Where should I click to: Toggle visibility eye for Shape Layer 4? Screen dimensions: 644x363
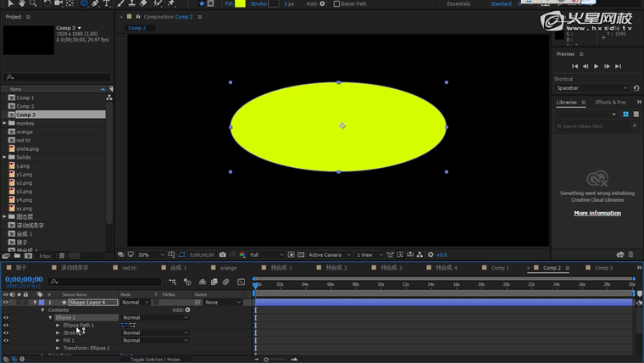[6, 302]
